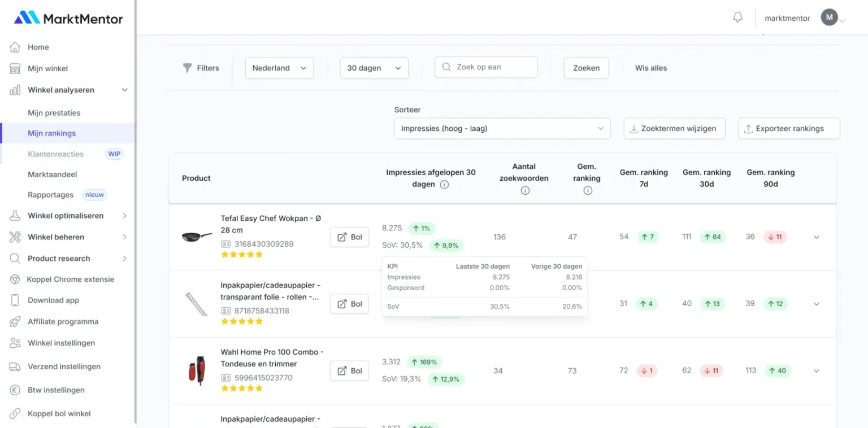Collapse the Winkel analyseren section
Screen dimensions: 868x428
[x=125, y=90]
